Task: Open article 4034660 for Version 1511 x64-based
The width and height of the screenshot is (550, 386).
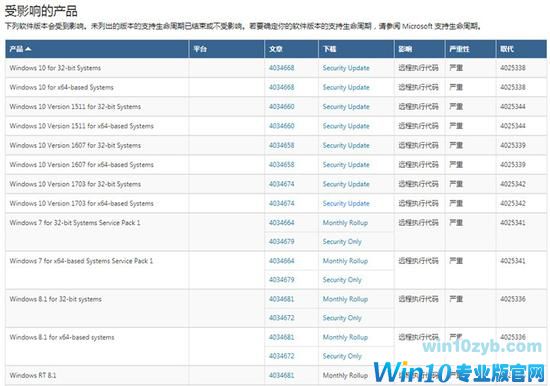Action: click(281, 126)
